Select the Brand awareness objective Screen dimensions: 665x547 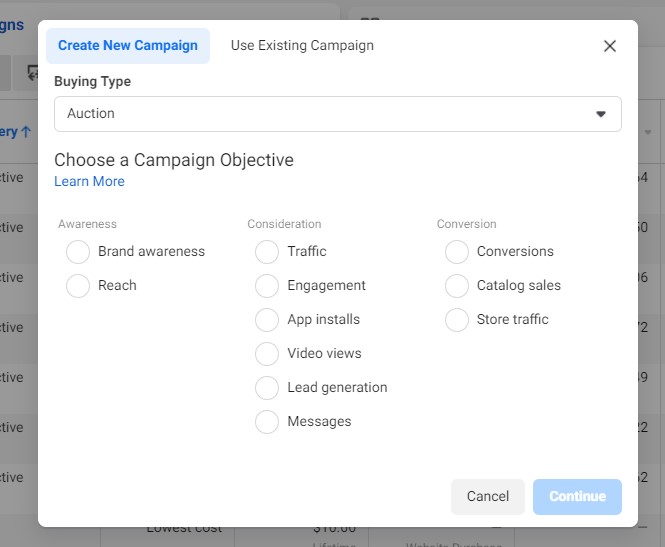78,252
